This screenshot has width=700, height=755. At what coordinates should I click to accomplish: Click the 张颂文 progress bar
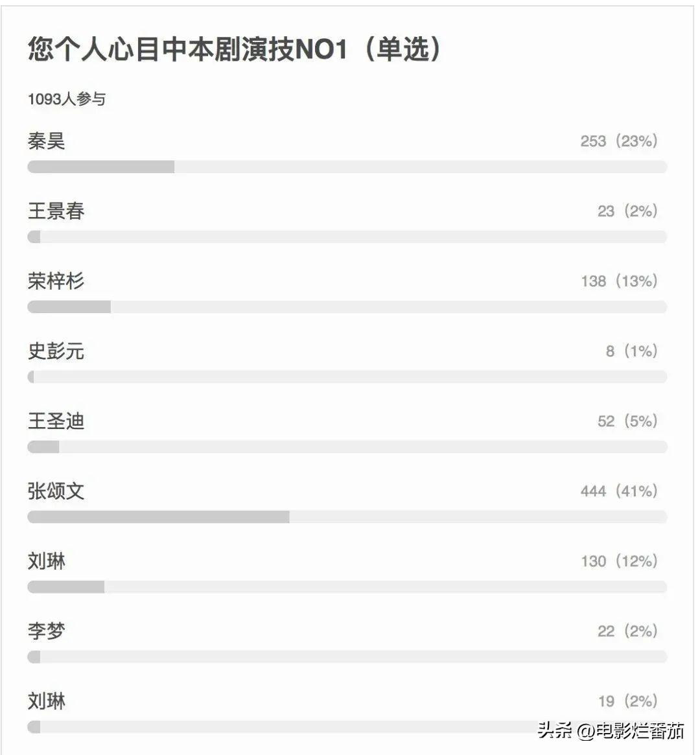point(347,517)
